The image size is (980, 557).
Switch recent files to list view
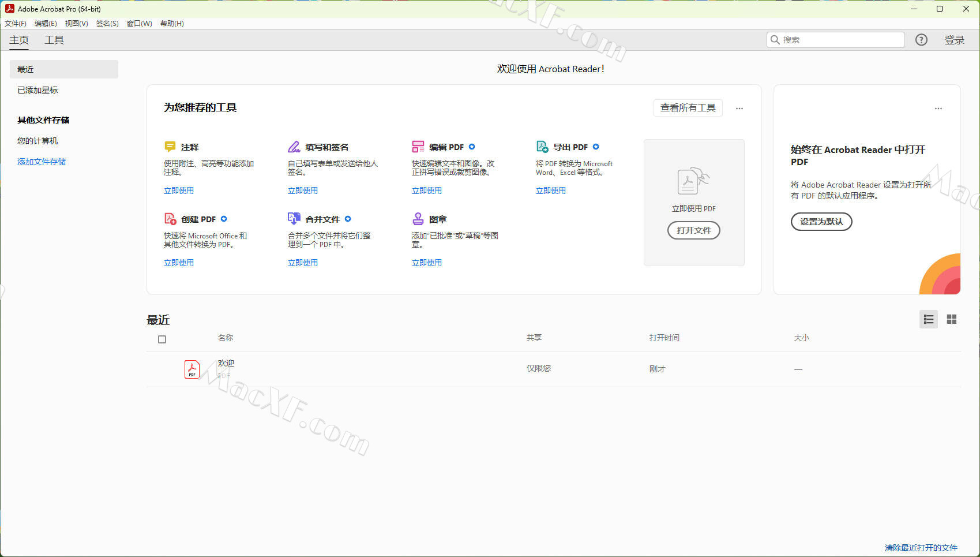[x=929, y=319]
